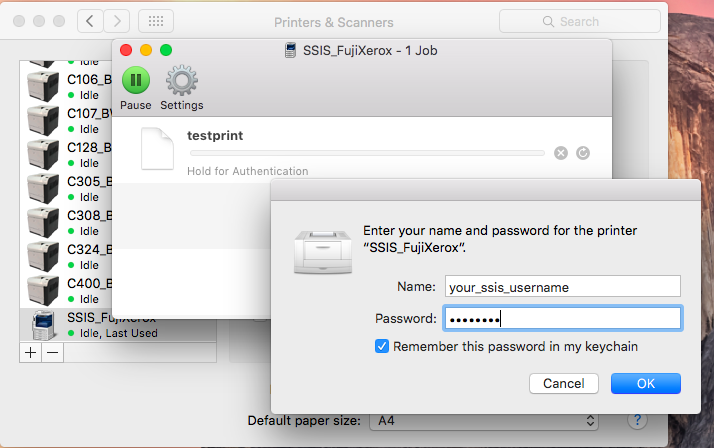Open the help question mark button
Viewport: 714px width, 448px height.
coord(634,421)
